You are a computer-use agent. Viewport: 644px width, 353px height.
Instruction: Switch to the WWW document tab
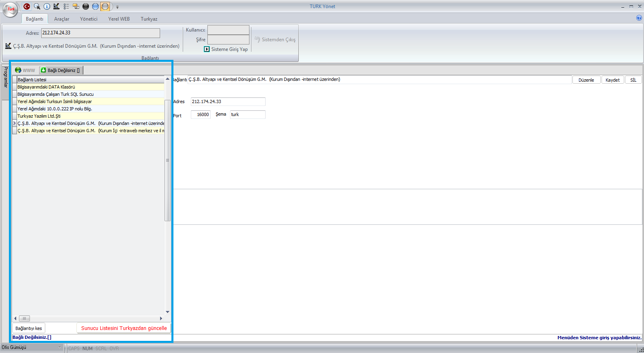click(x=25, y=70)
